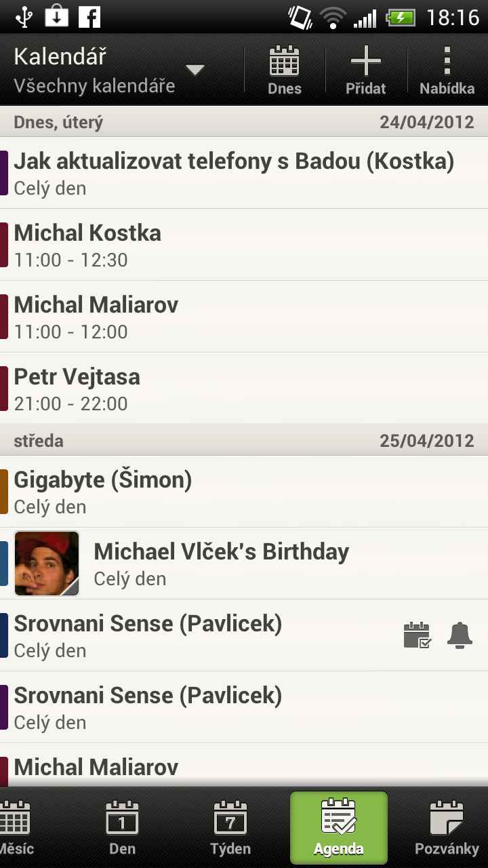488x868 pixels.
Task: Tap the bell reminder icon
Action: (x=460, y=635)
